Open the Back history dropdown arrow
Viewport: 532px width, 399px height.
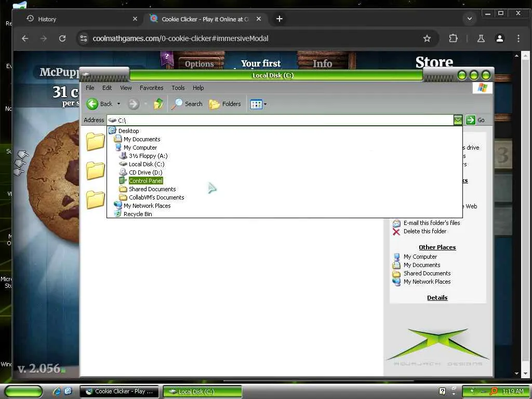[118, 104]
